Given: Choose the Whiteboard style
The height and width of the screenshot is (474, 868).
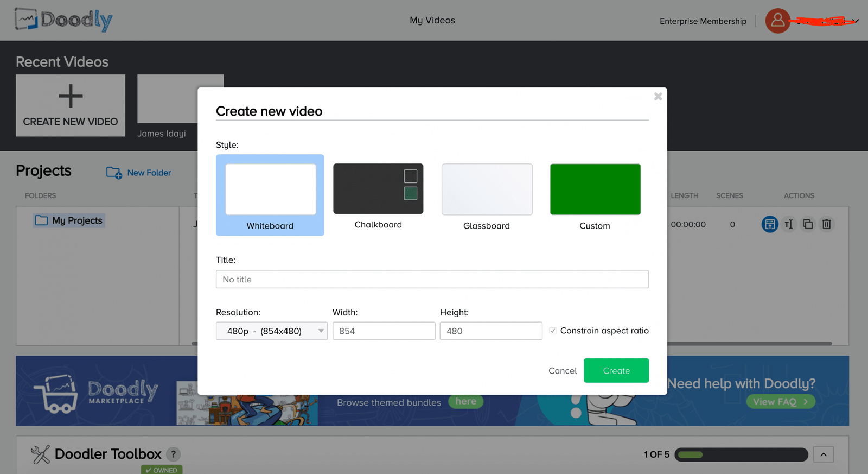Looking at the screenshot, I should [270, 195].
